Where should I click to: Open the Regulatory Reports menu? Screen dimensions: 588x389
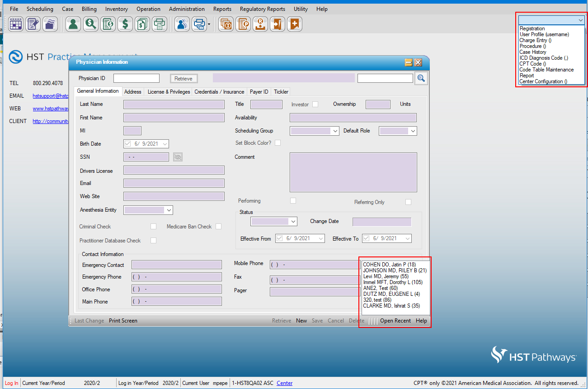262,9
